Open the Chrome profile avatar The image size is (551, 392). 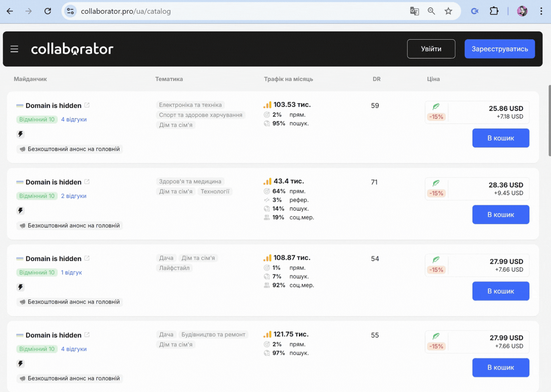click(x=522, y=11)
